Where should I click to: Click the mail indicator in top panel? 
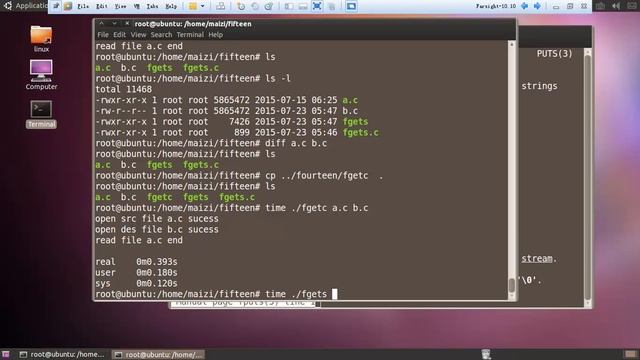pyautogui.click(x=632, y=6)
